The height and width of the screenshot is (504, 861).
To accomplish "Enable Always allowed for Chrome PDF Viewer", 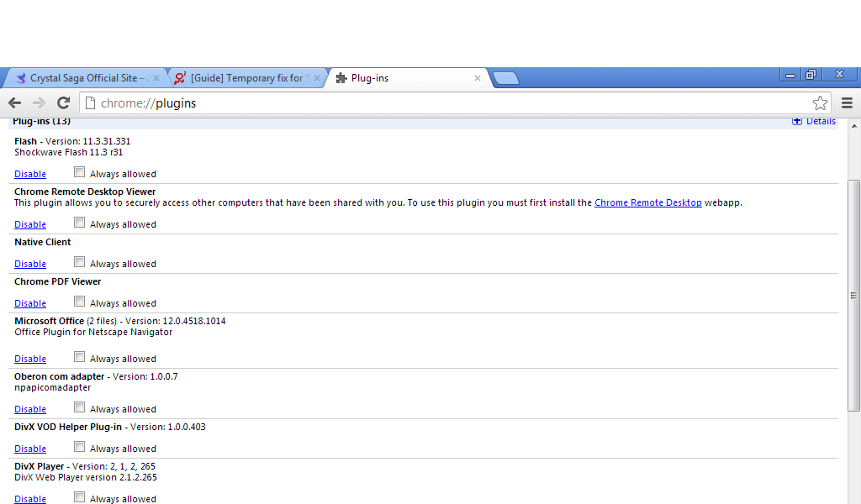I will pyautogui.click(x=79, y=302).
